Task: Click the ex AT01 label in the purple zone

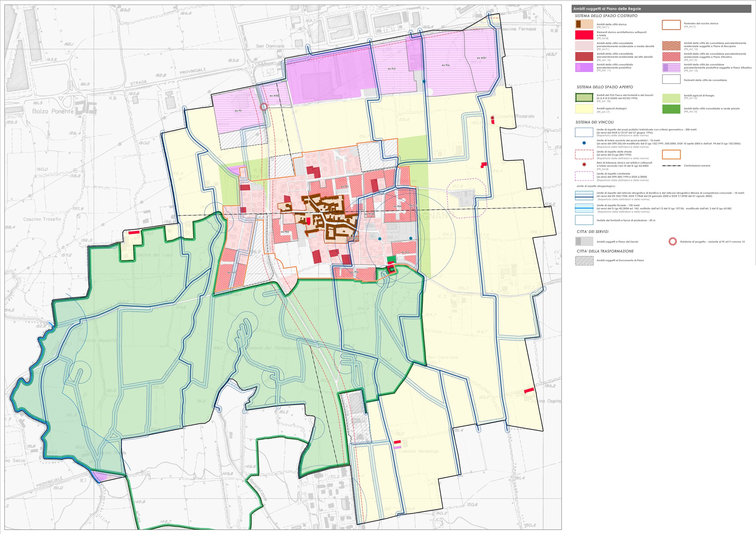Action: coord(481,58)
